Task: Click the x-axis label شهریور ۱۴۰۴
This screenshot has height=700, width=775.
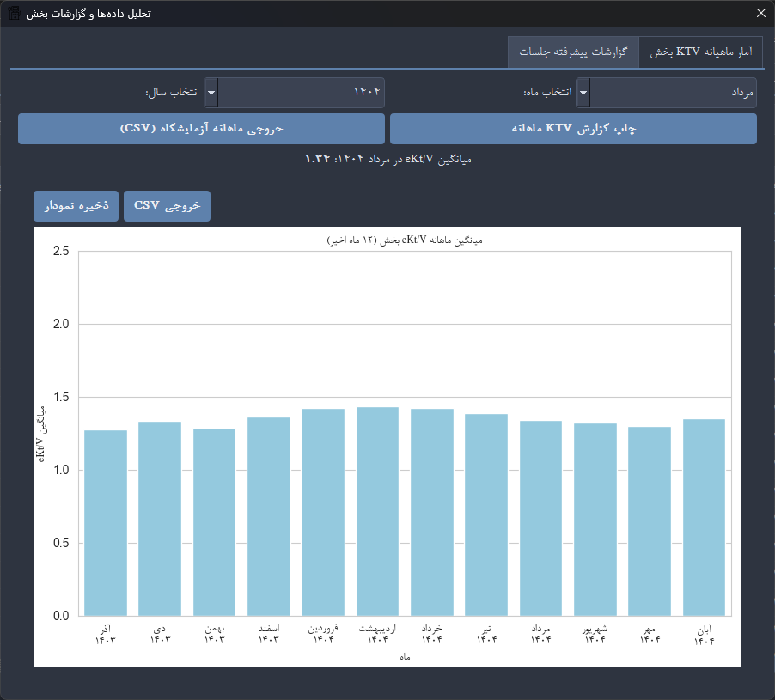Action: [x=595, y=635]
